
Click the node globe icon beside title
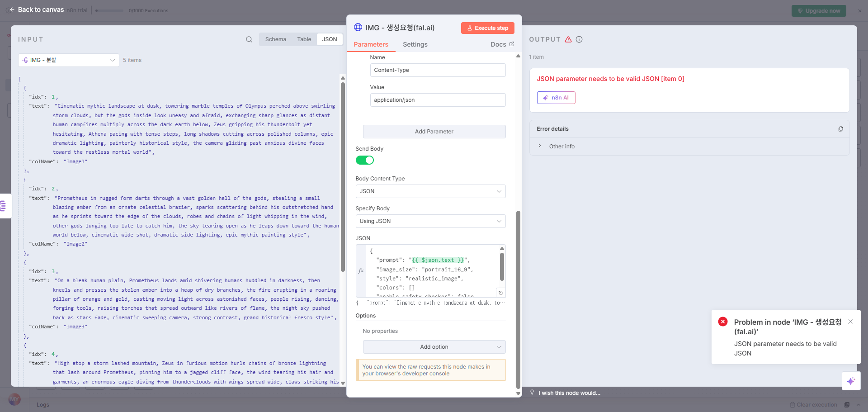358,28
